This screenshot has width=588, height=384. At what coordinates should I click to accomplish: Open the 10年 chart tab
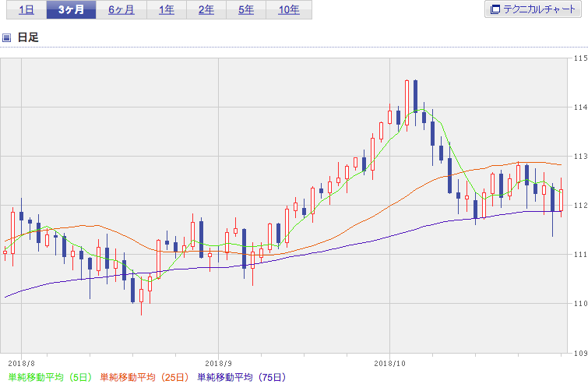click(x=289, y=10)
